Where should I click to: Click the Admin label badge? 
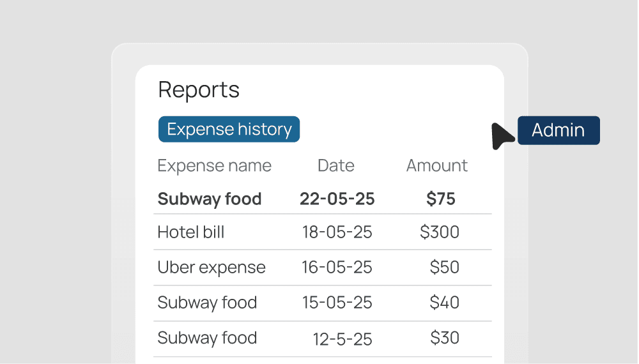click(558, 130)
